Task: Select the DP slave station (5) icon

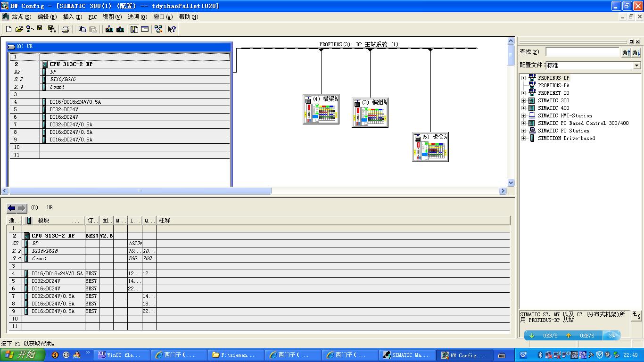Action: coord(430,147)
